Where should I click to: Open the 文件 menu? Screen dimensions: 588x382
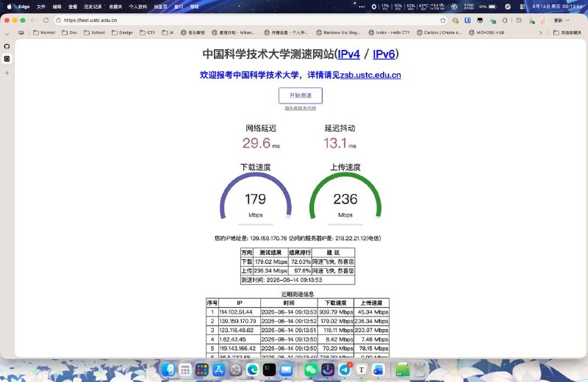(x=41, y=7)
